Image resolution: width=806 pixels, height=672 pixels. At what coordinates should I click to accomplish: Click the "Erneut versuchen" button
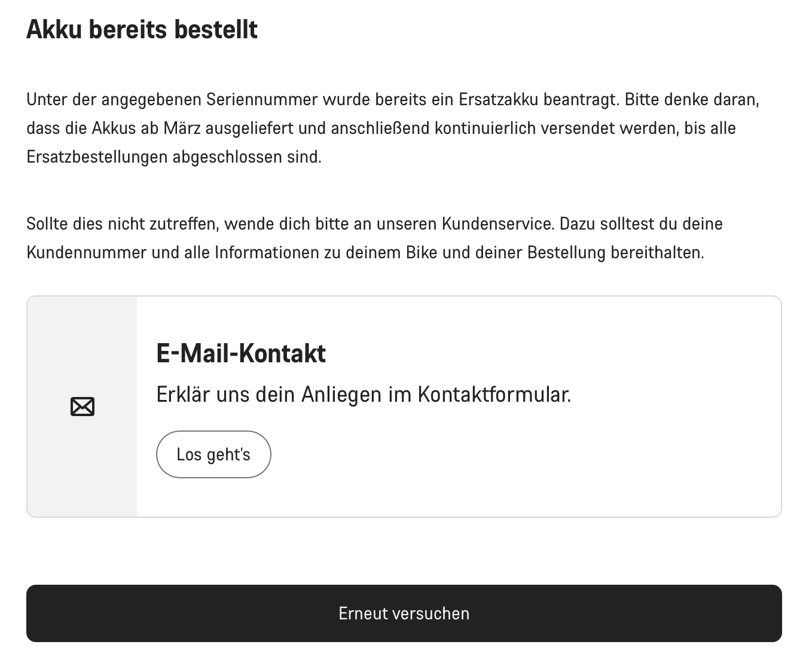tap(404, 613)
